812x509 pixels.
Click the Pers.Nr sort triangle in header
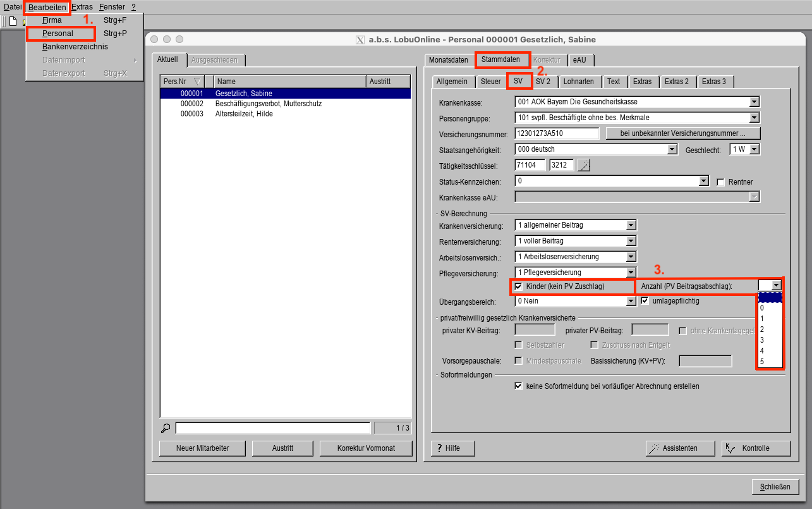(x=197, y=82)
